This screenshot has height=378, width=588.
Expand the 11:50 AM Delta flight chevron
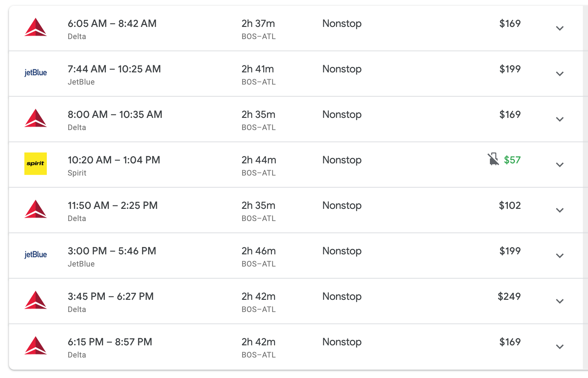click(559, 210)
